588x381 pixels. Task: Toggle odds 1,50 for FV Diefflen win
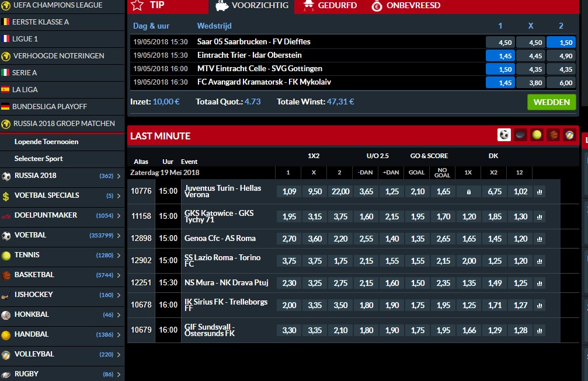click(561, 43)
